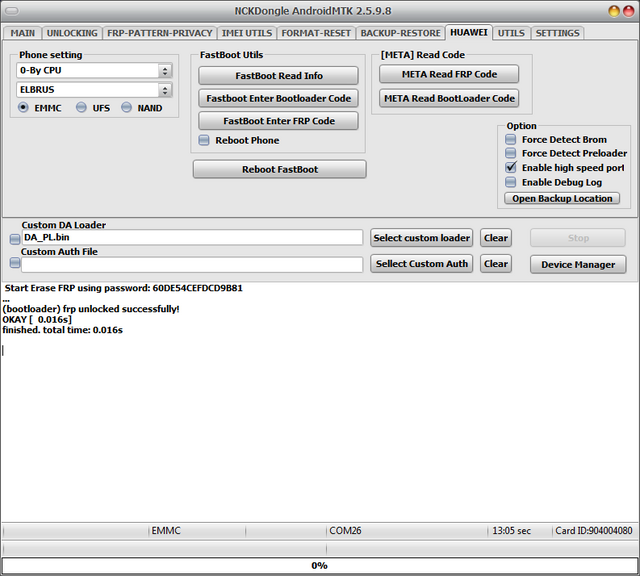The width and height of the screenshot is (640, 576).
Task: Go to the IMEI UTILS tab
Action: click(247, 33)
